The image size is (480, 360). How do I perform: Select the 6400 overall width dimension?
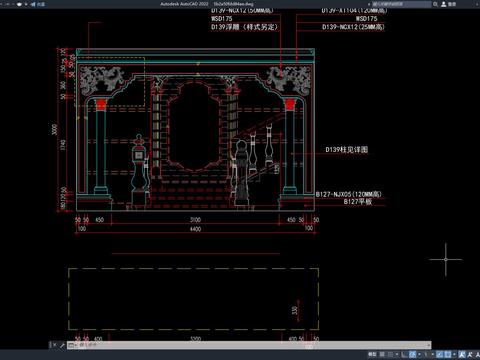click(195, 229)
